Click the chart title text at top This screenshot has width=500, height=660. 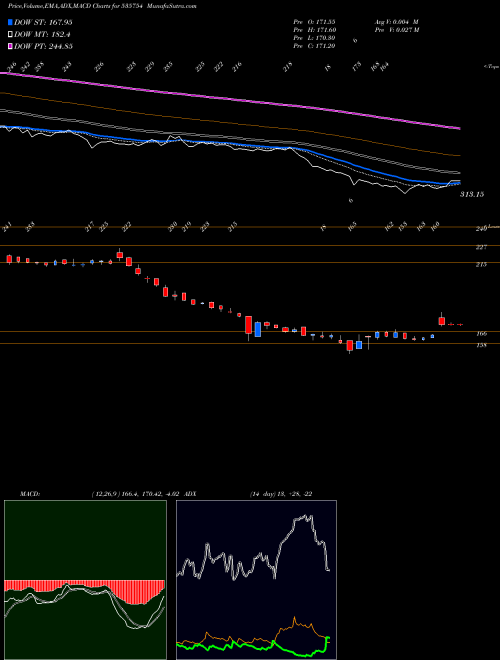[102, 6]
